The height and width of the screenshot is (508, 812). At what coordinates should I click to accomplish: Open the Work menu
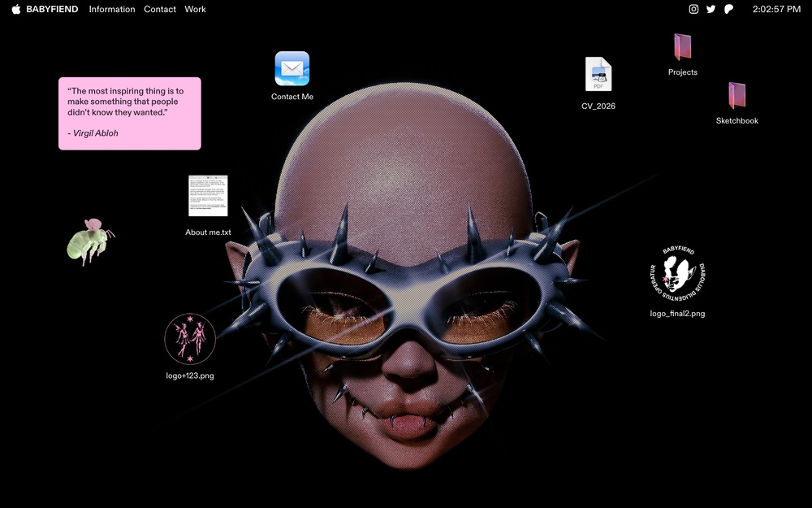(195, 9)
